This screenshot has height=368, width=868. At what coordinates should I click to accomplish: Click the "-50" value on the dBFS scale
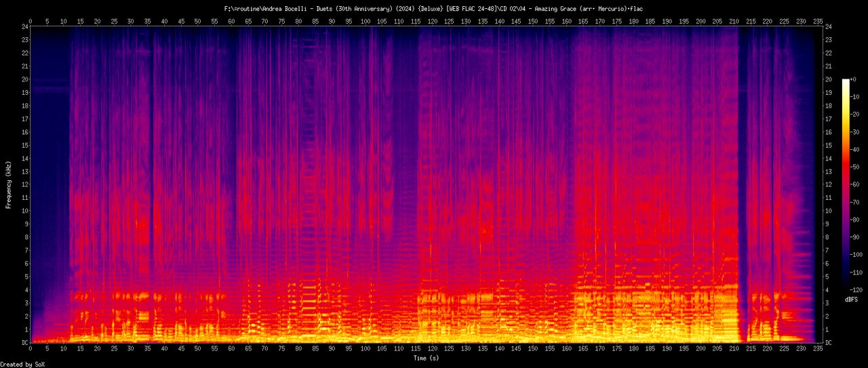click(856, 167)
